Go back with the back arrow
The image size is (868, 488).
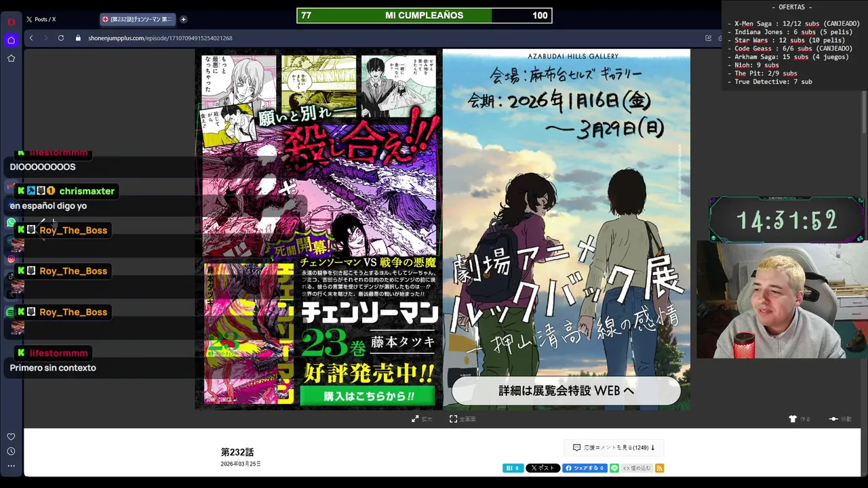pyautogui.click(x=31, y=38)
